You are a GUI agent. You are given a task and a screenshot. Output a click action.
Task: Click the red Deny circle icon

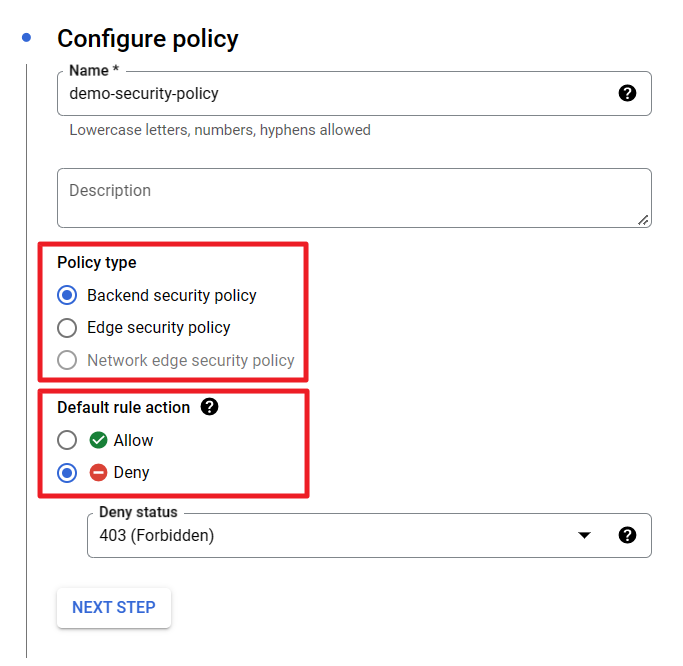click(x=98, y=473)
